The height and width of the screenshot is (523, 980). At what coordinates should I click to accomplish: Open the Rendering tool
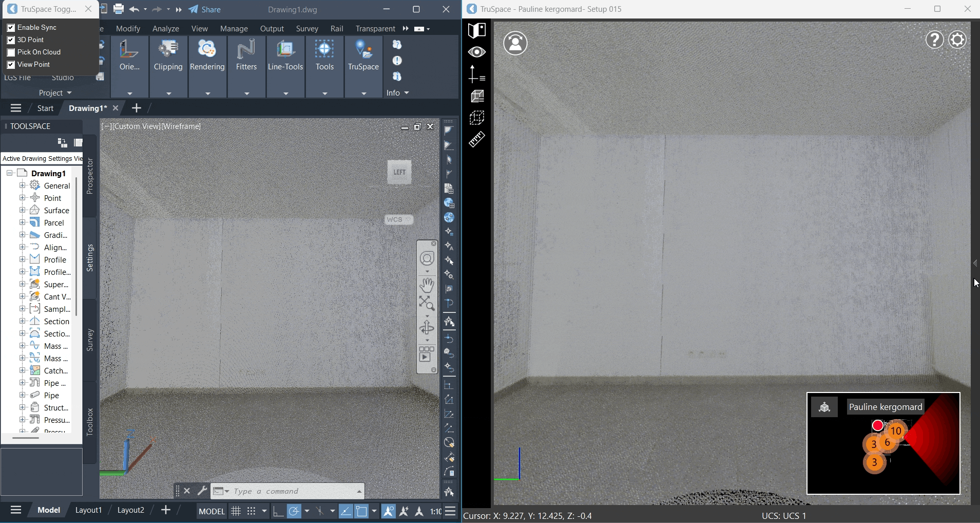(x=207, y=57)
